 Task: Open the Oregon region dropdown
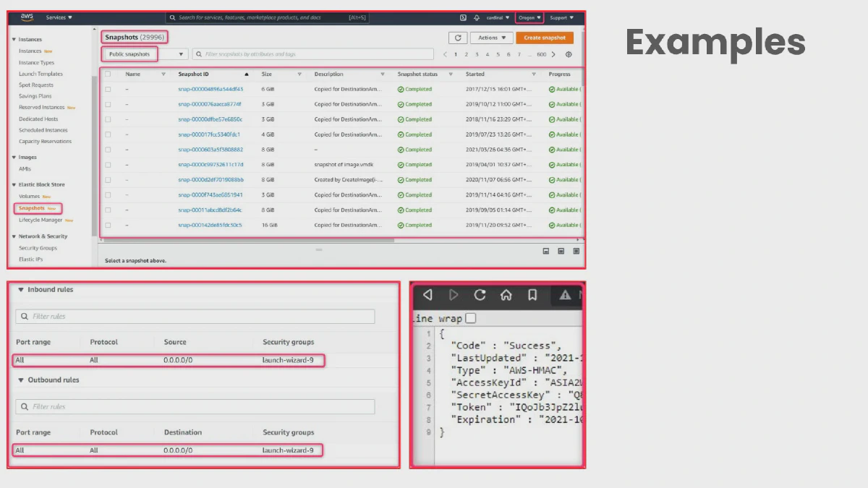(529, 17)
